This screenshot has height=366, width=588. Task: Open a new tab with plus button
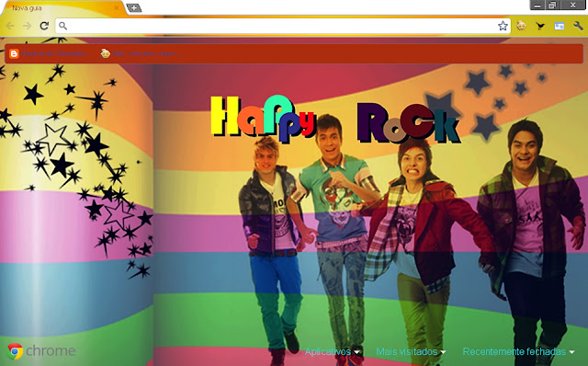click(134, 8)
